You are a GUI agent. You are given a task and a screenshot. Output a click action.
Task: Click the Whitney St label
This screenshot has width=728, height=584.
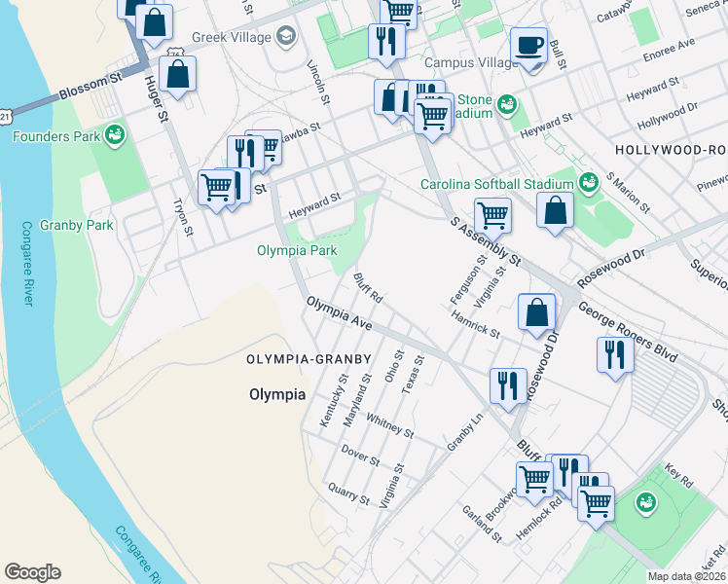point(389,425)
